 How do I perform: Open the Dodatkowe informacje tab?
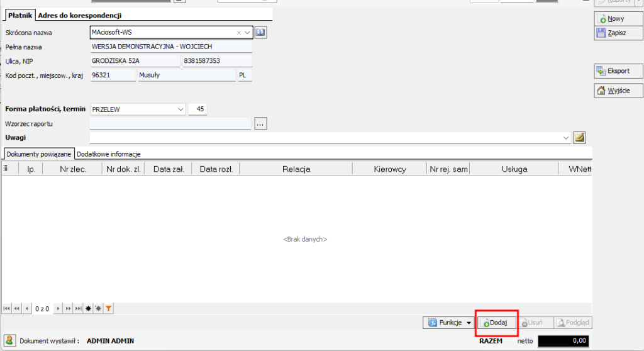pos(108,153)
